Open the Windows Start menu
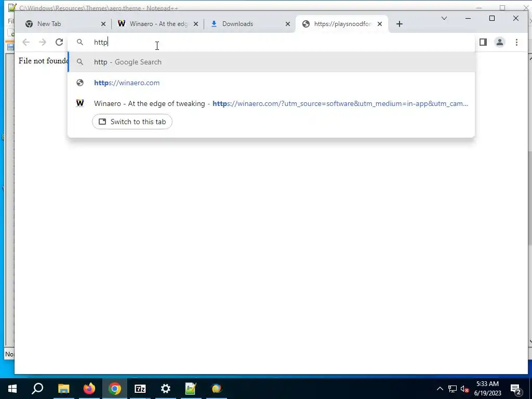 (12, 389)
